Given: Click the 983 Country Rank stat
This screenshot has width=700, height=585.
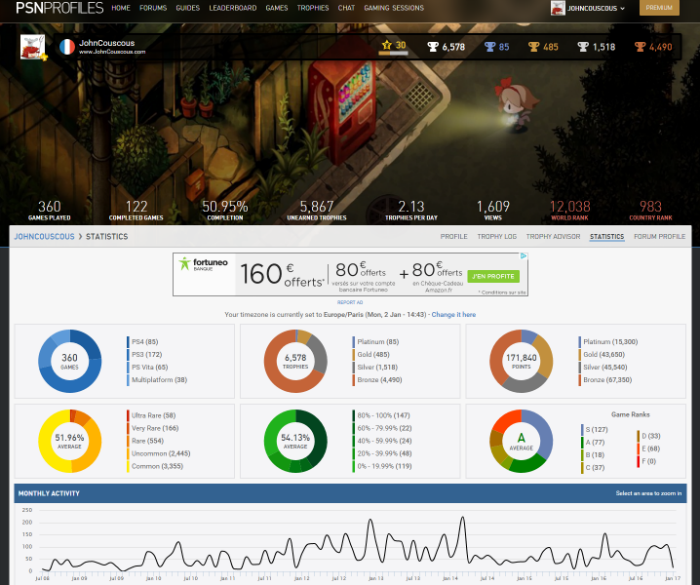Looking at the screenshot, I should pos(650,210).
